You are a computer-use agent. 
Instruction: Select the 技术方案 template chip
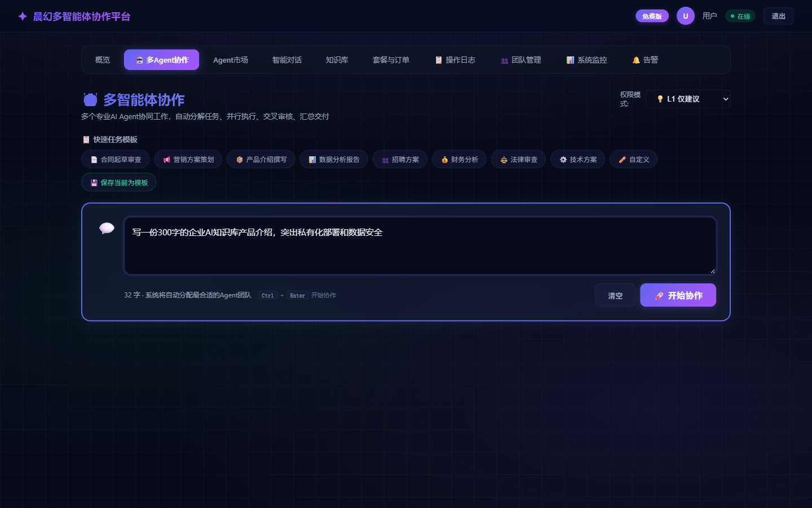pos(578,159)
